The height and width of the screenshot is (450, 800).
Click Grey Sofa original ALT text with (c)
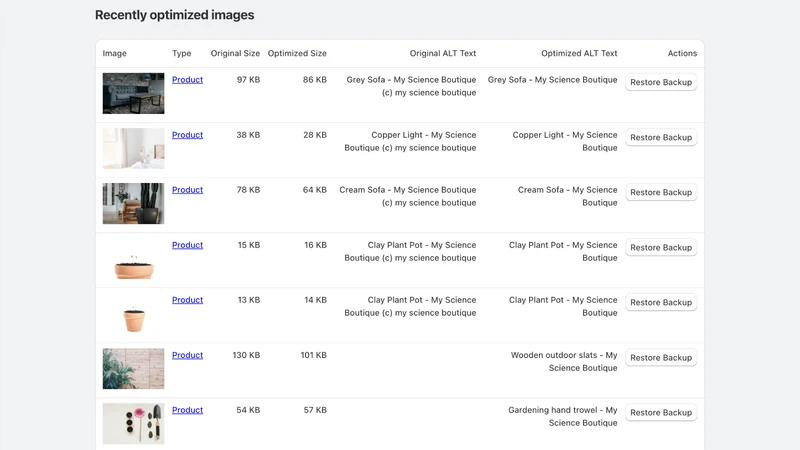[x=411, y=86]
